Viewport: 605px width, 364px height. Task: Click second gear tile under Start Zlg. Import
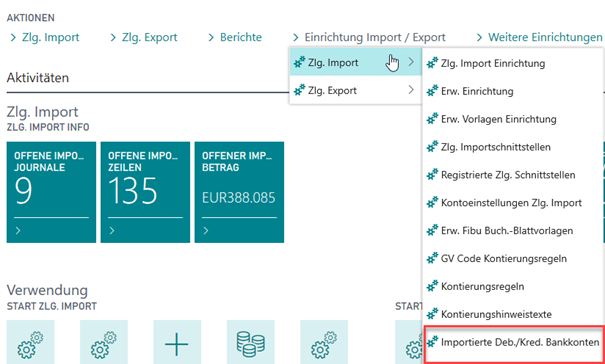click(x=104, y=342)
